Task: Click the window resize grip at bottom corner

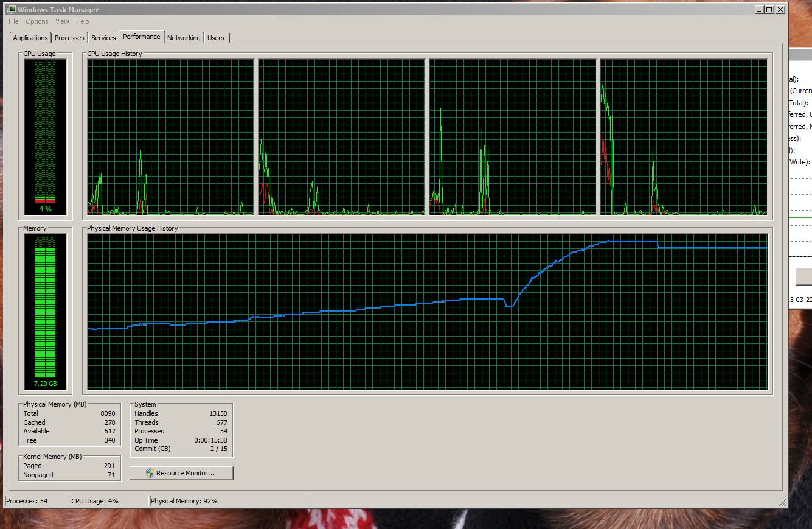Action: point(783,503)
